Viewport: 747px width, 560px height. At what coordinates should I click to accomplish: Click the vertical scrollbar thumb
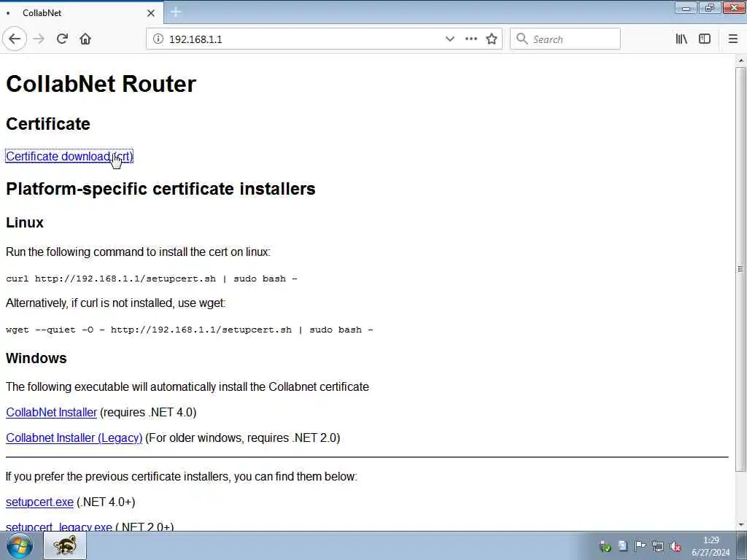(x=740, y=269)
